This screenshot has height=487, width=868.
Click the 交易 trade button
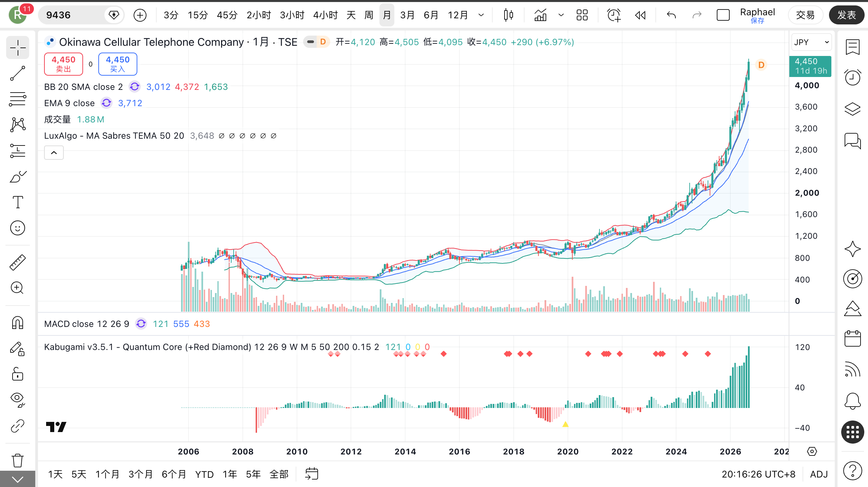click(x=805, y=15)
